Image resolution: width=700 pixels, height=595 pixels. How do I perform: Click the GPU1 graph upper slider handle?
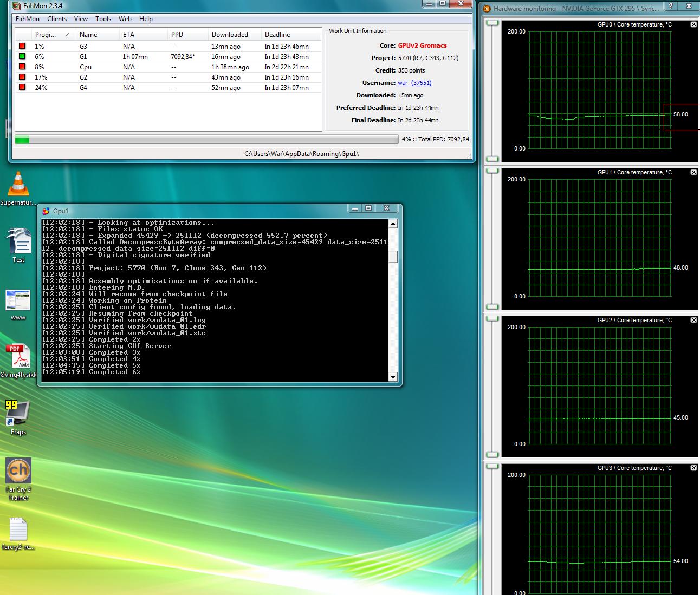[492, 171]
